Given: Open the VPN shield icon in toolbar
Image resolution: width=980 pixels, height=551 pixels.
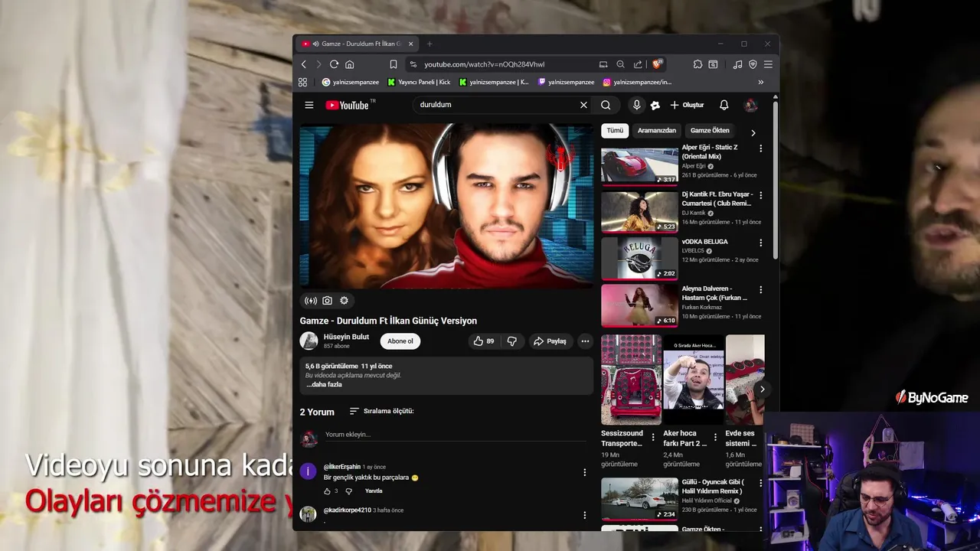Looking at the screenshot, I should [x=753, y=64].
